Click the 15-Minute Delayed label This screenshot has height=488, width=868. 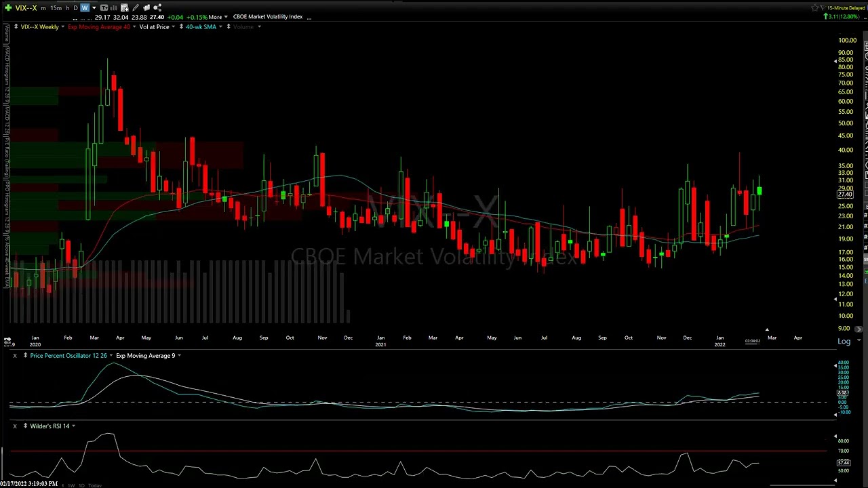coord(845,8)
